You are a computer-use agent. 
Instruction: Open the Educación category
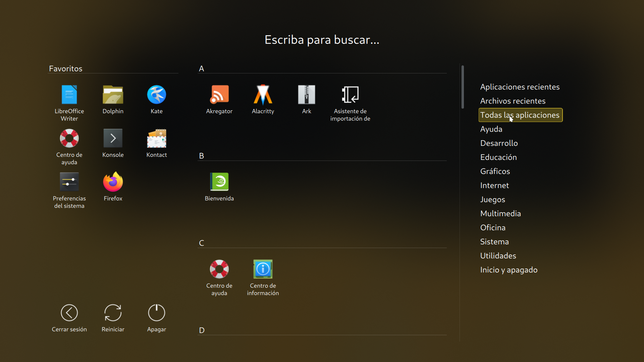pyautogui.click(x=498, y=157)
